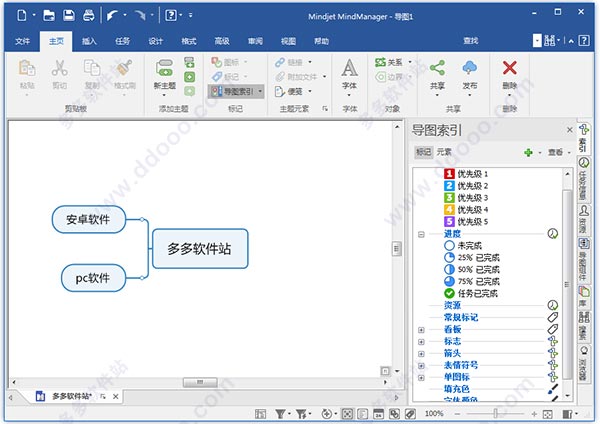The image size is (600, 424).
Task: Open a file with the folder icon
Action: click(x=49, y=15)
